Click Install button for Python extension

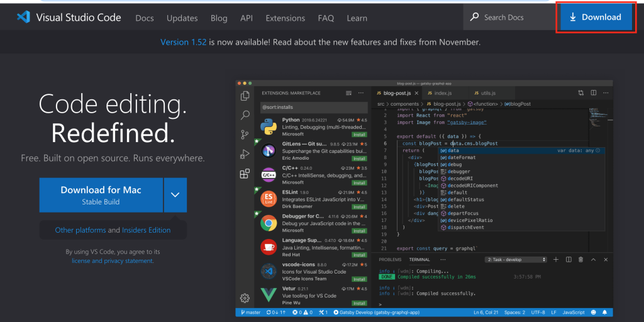pos(359,134)
